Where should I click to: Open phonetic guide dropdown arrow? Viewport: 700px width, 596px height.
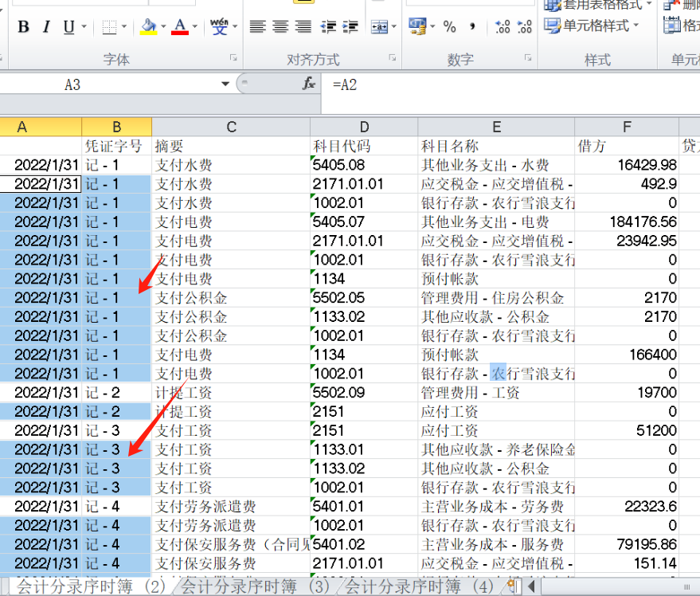coord(235,27)
